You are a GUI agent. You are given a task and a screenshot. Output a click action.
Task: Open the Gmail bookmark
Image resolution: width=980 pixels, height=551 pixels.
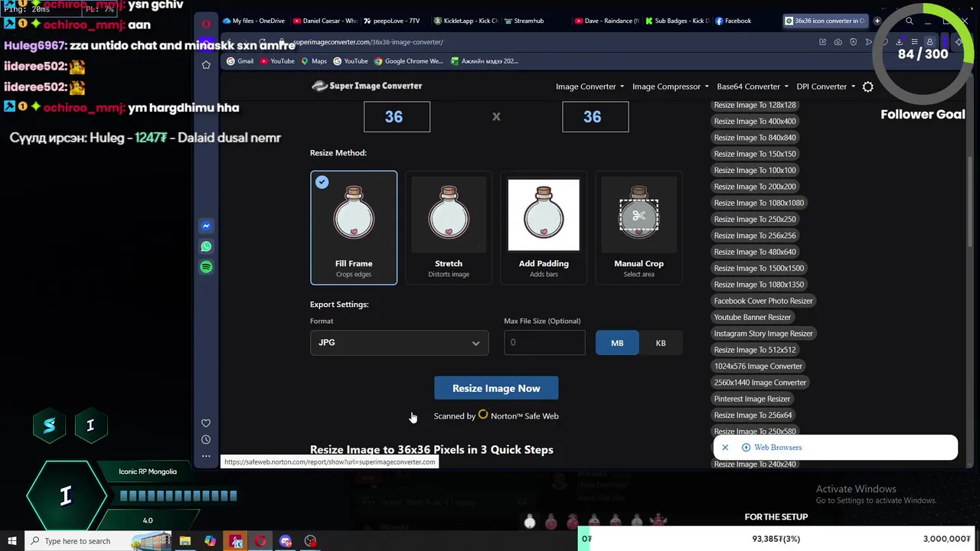(240, 61)
